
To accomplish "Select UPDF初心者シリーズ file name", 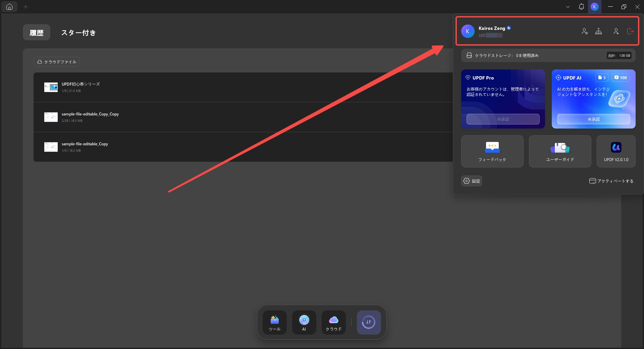I will [x=80, y=84].
